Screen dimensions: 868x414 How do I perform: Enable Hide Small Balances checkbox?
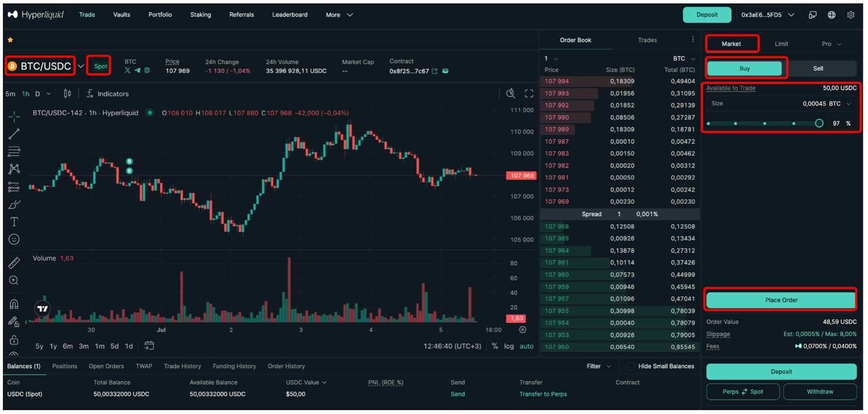click(631, 366)
